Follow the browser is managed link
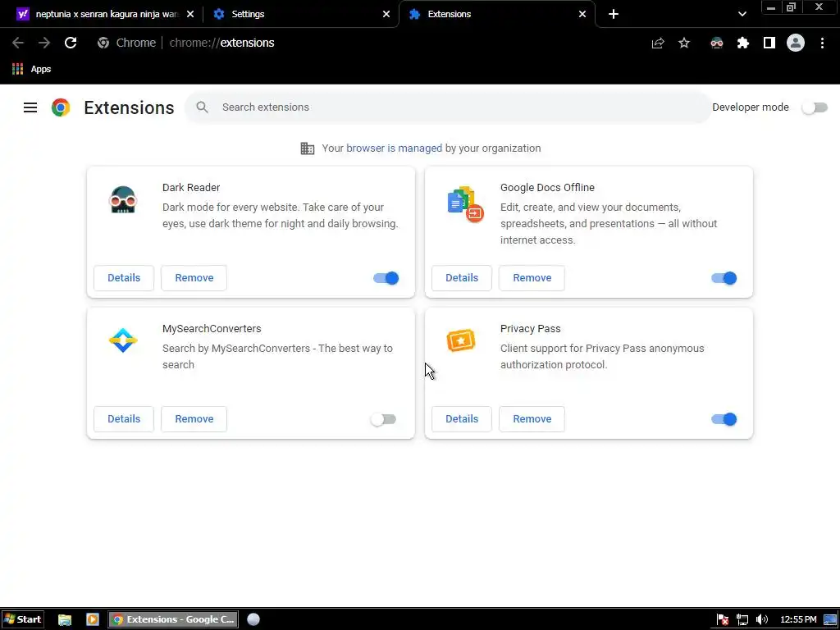Image resolution: width=840 pixels, height=630 pixels. click(x=395, y=148)
